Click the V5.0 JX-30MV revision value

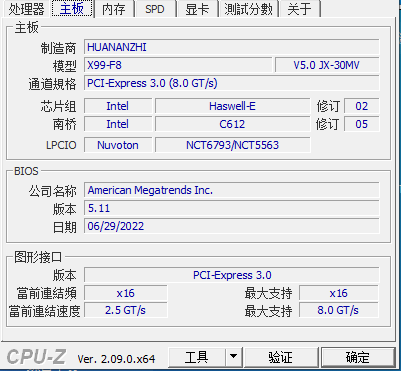click(327, 65)
